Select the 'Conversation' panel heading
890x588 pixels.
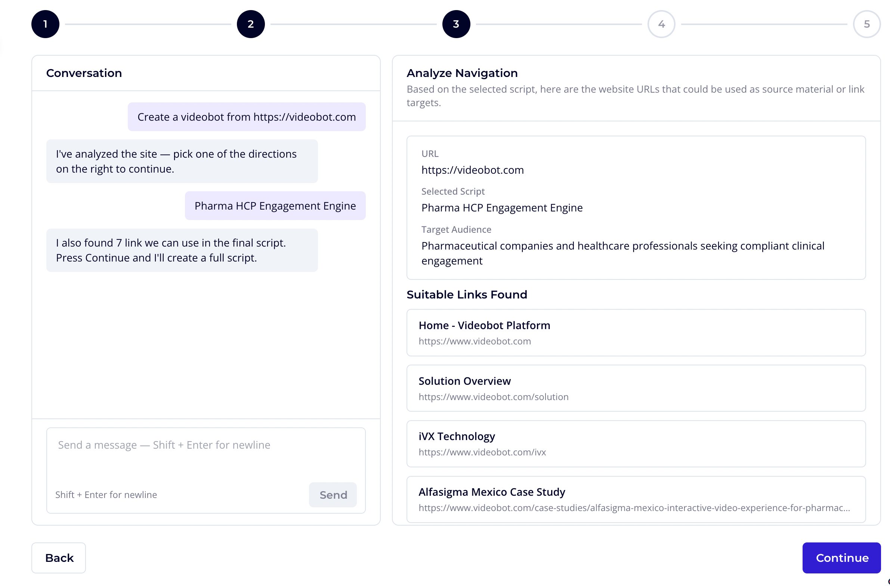point(84,73)
